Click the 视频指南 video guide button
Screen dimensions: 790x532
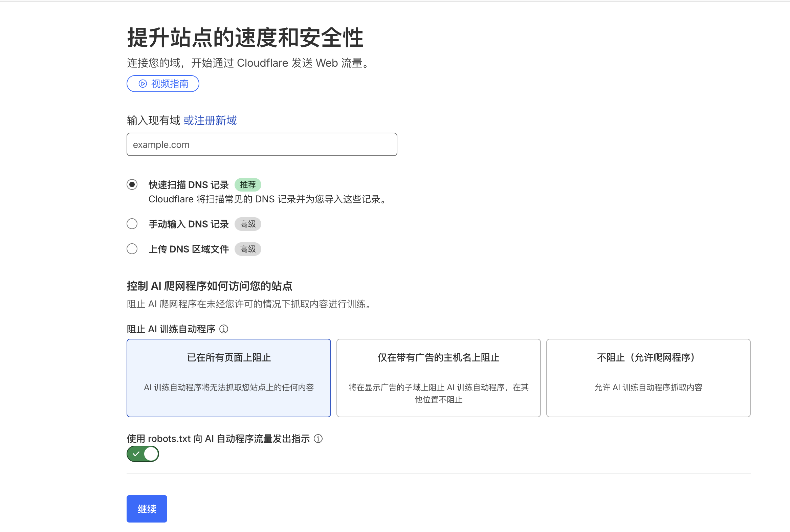(x=163, y=84)
